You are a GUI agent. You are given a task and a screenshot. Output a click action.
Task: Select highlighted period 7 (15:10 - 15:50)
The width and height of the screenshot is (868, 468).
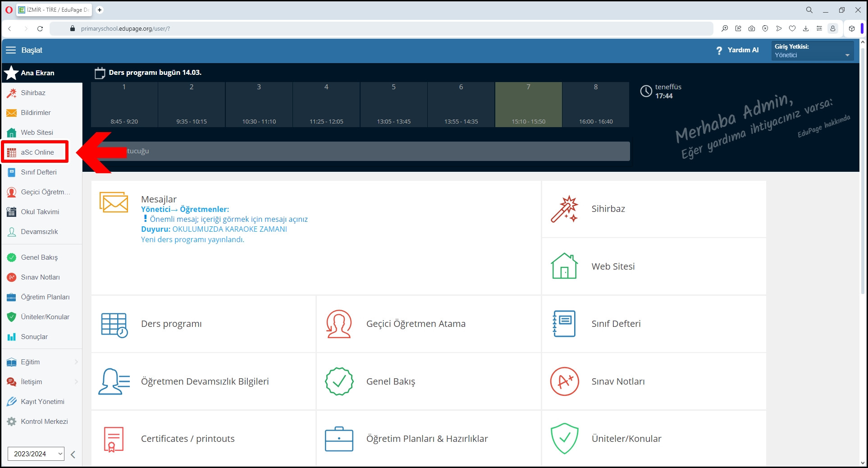(x=529, y=105)
